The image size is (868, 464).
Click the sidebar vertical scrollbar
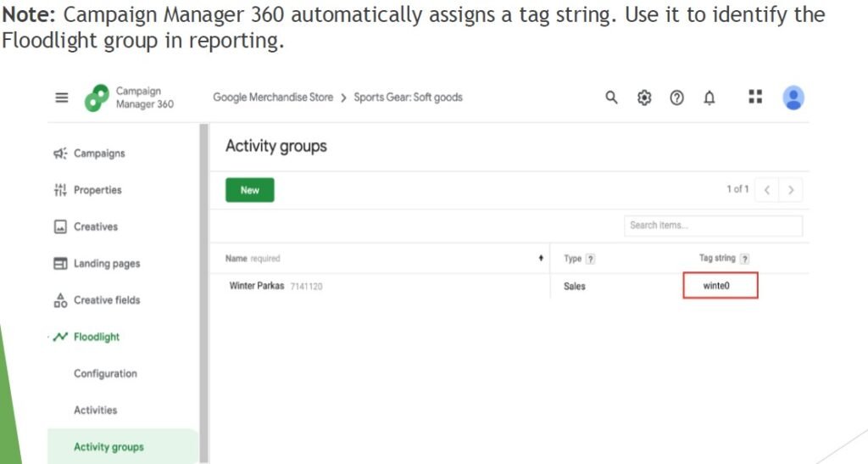(x=203, y=293)
